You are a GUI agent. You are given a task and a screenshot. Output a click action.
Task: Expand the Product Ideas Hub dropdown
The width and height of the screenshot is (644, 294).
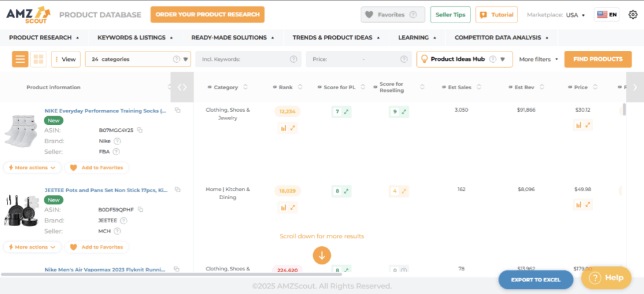click(502, 60)
